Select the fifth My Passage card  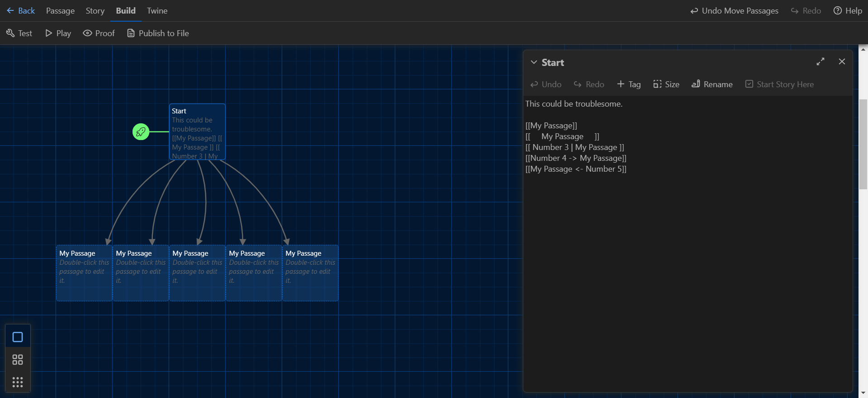310,273
